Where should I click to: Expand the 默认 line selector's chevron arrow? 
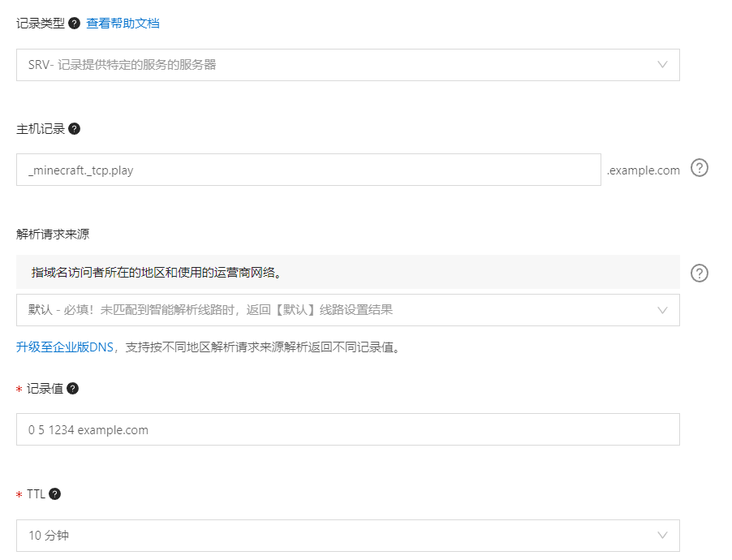click(x=663, y=310)
